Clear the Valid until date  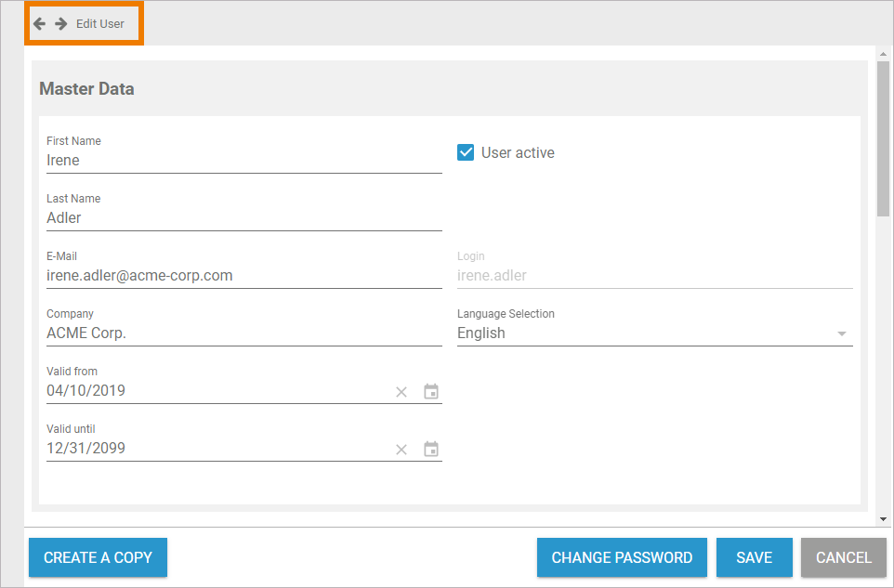pyautogui.click(x=401, y=450)
